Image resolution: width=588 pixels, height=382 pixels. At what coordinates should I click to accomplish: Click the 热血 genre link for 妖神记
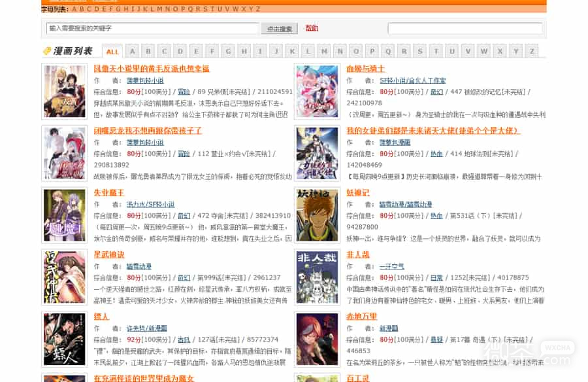(436, 216)
